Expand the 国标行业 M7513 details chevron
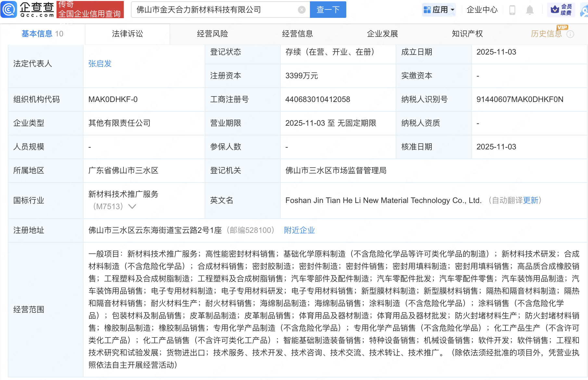The image size is (588, 380). 132,206
